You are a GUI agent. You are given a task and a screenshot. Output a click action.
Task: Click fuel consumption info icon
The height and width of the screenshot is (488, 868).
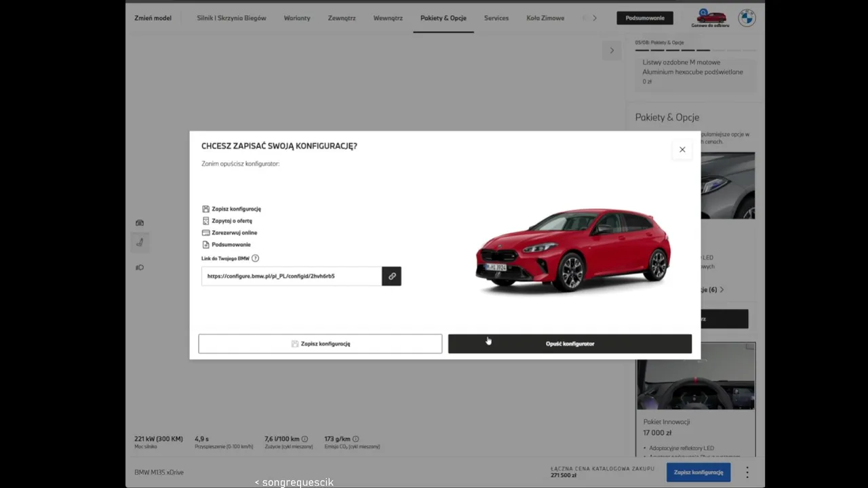click(304, 439)
